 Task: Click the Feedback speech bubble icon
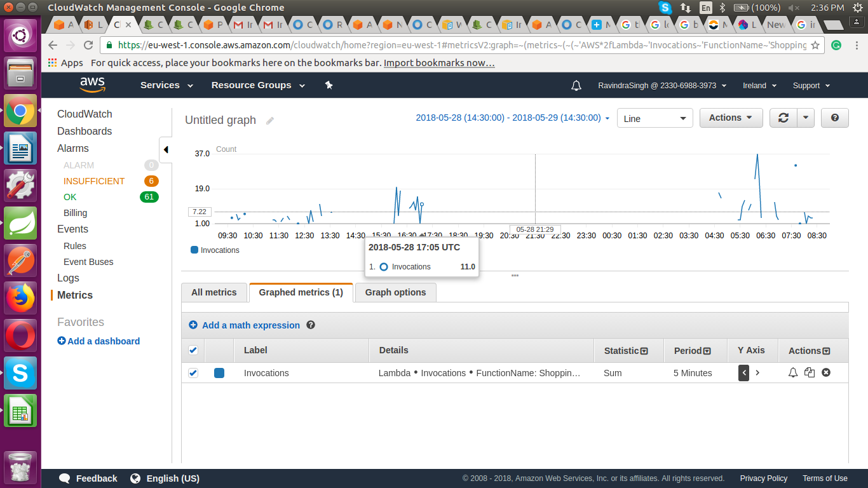tap(64, 478)
